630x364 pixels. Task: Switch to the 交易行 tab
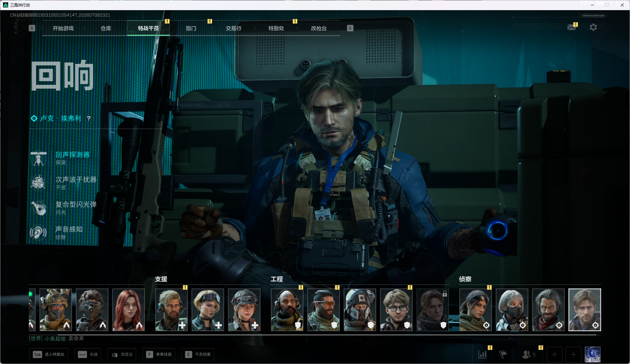tap(233, 28)
